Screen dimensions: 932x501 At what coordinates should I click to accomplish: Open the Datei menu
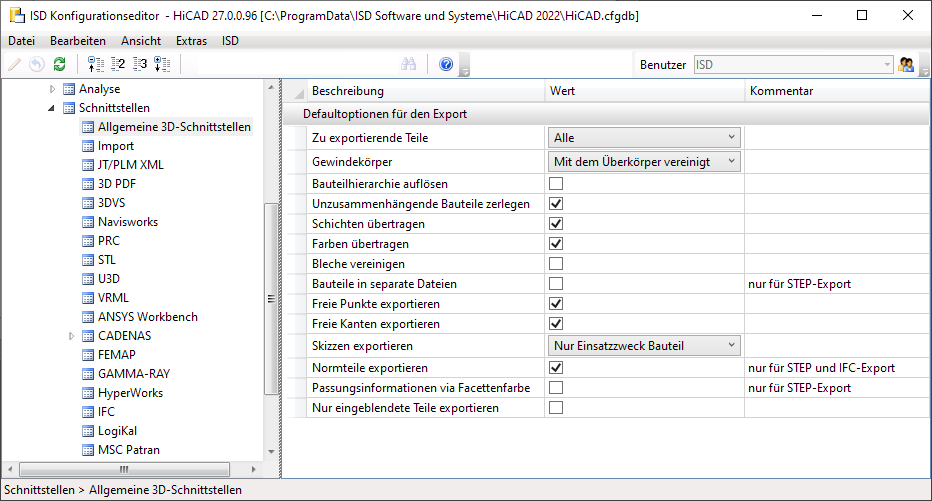point(21,41)
